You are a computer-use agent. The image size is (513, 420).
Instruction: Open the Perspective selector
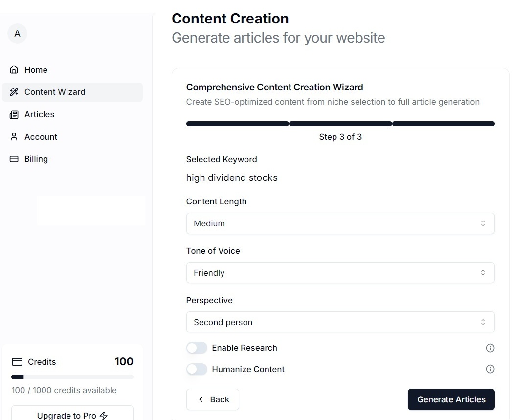pyautogui.click(x=340, y=322)
